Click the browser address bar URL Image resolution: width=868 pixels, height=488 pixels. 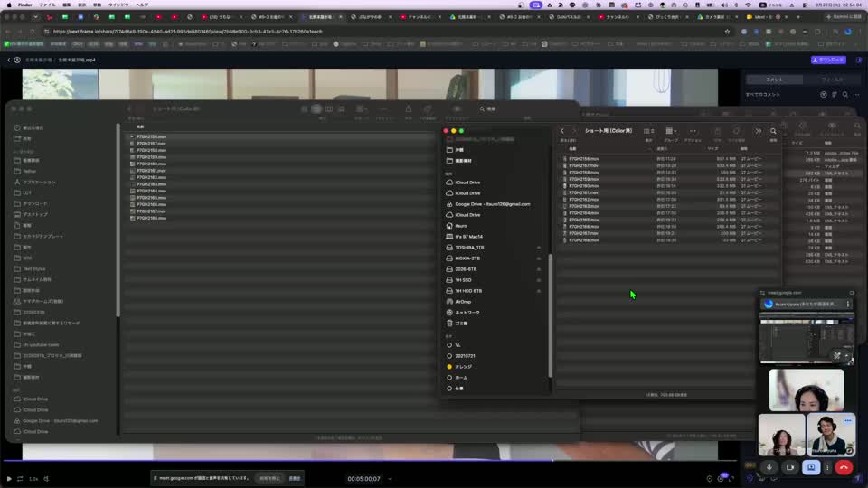tap(188, 32)
